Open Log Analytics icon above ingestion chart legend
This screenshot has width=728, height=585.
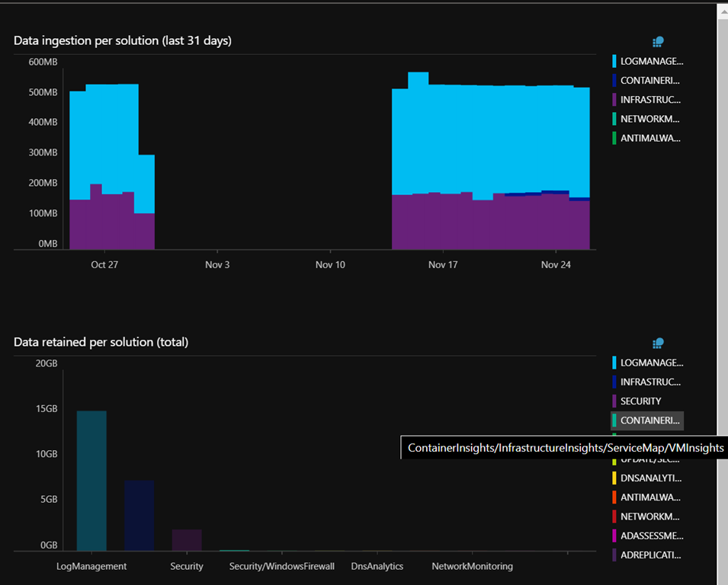659,42
